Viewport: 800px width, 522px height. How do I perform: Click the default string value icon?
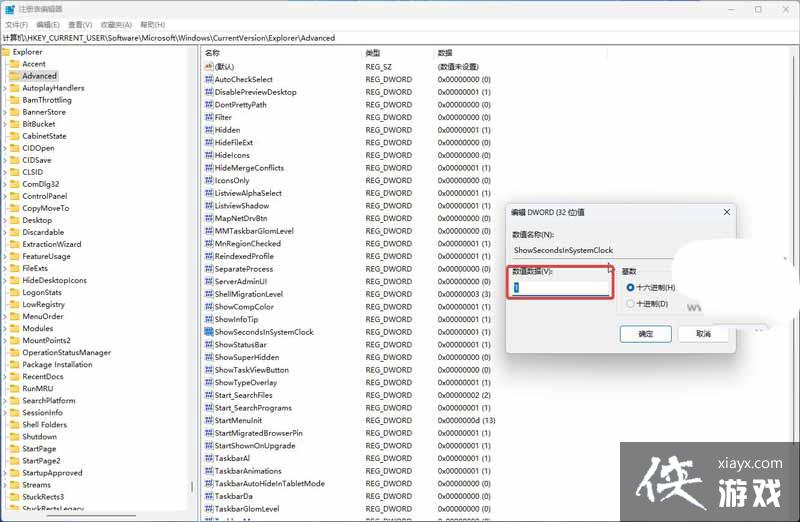click(x=209, y=66)
